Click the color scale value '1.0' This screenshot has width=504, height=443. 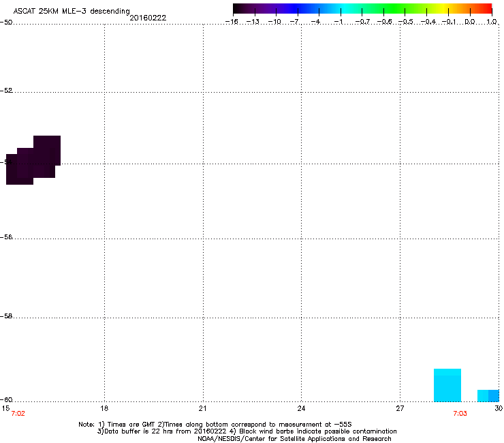[x=492, y=22]
